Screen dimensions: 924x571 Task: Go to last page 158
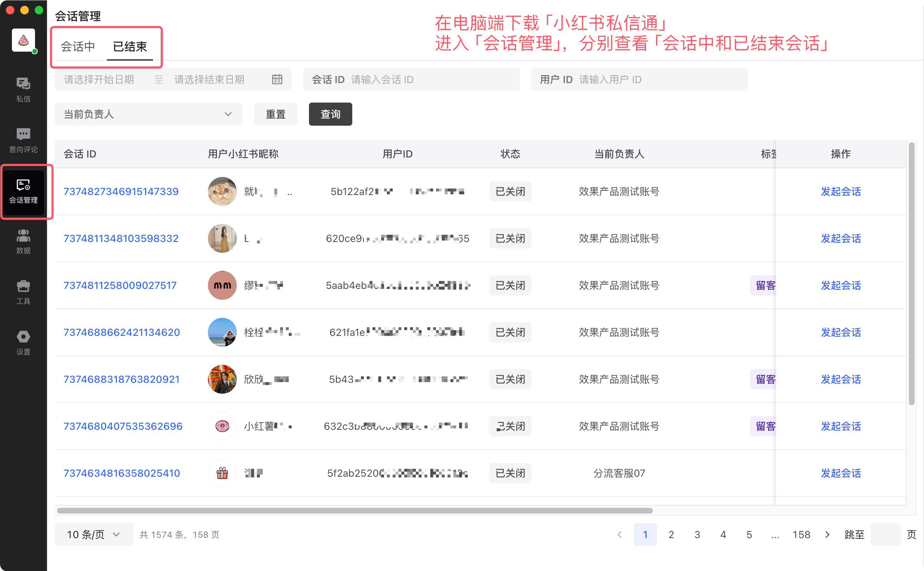coord(801,535)
